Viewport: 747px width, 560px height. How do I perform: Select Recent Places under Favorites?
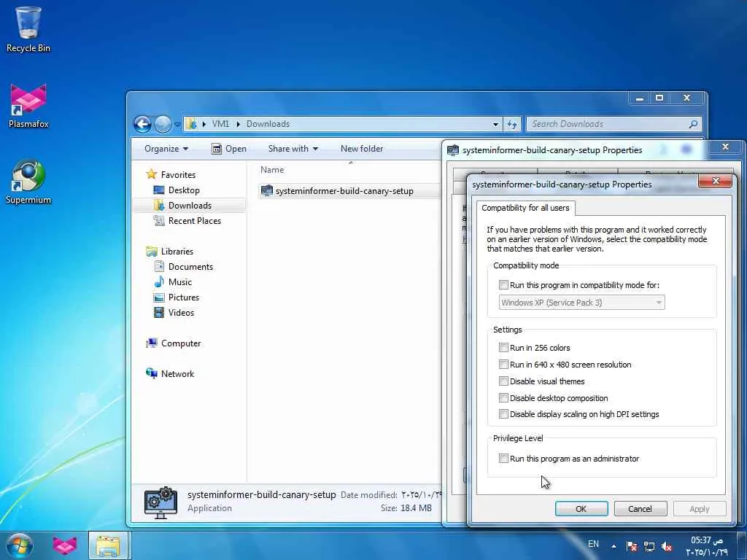point(194,220)
